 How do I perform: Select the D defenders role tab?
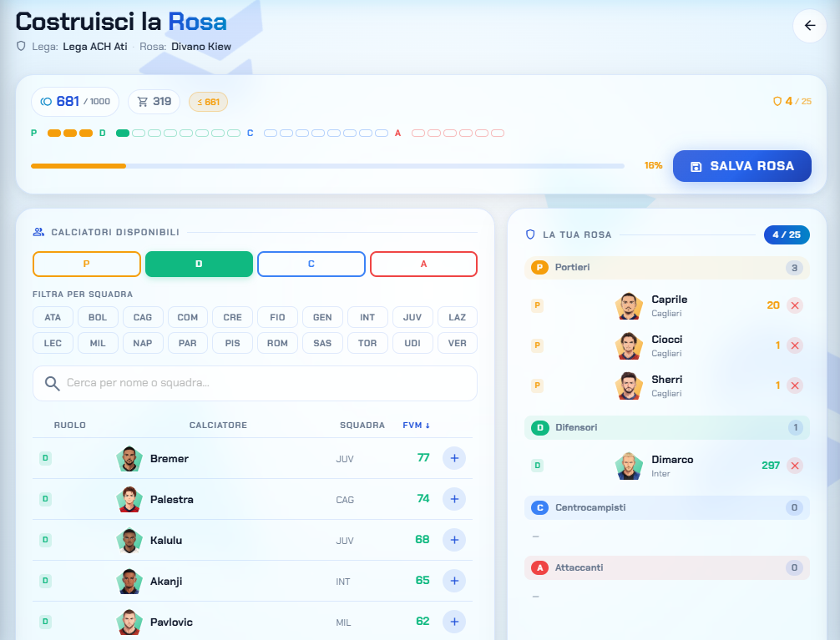199,264
